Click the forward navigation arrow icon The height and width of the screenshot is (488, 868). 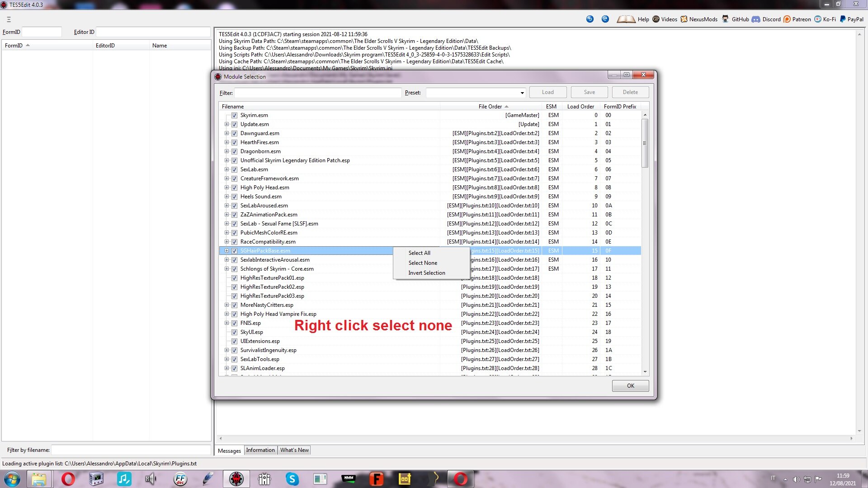[x=605, y=19]
